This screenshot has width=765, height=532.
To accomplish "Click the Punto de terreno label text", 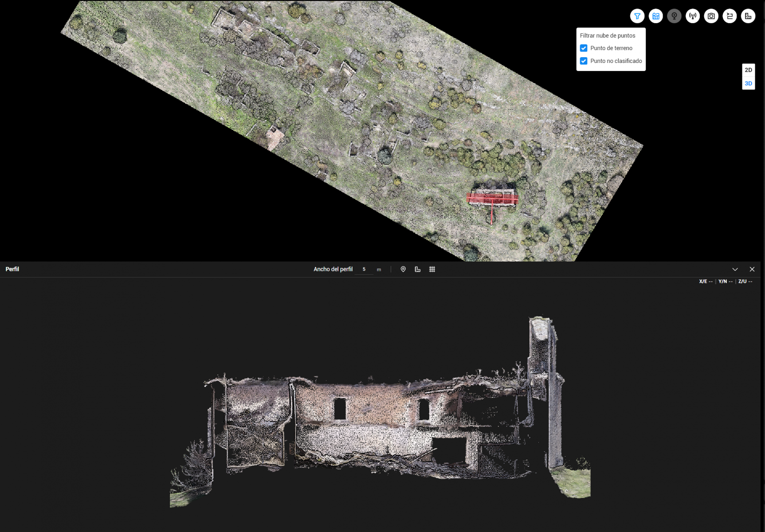I will pyautogui.click(x=611, y=48).
